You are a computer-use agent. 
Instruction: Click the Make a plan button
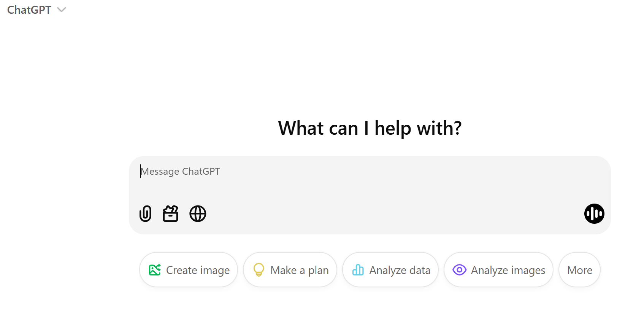click(290, 269)
